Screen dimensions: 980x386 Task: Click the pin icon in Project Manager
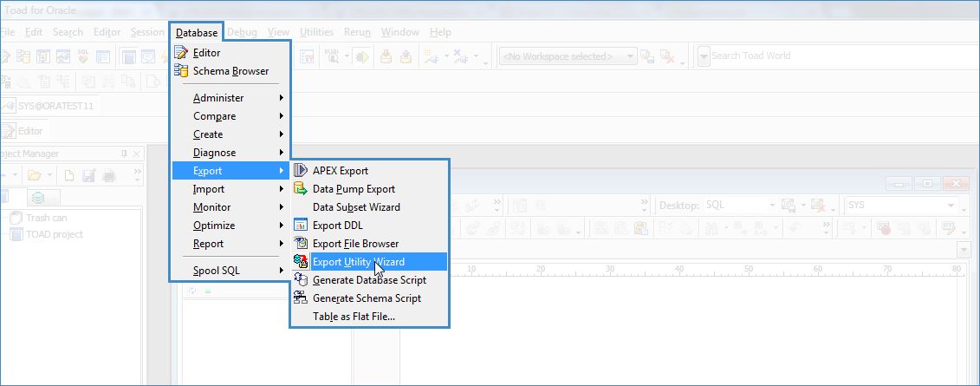(124, 154)
